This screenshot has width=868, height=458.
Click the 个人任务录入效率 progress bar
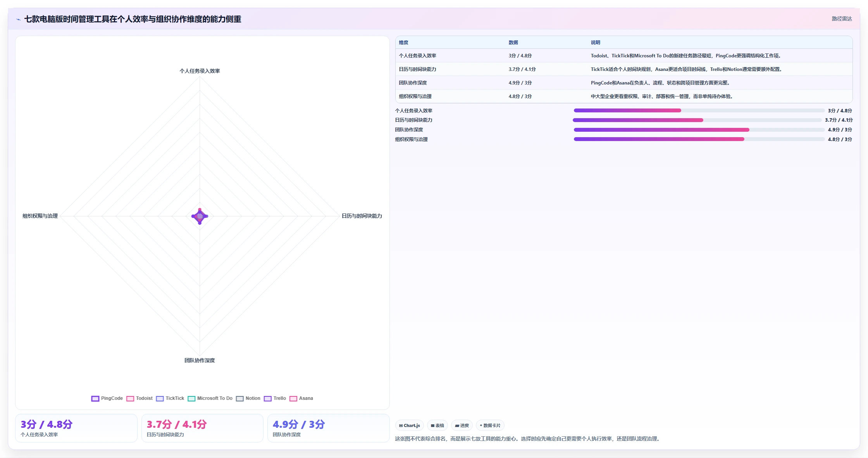tap(699, 110)
